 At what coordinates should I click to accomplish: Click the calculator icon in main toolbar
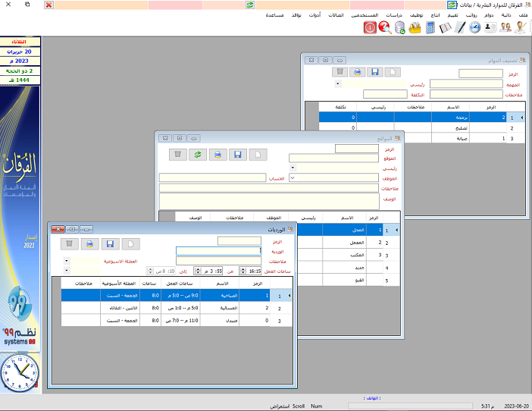(430, 28)
